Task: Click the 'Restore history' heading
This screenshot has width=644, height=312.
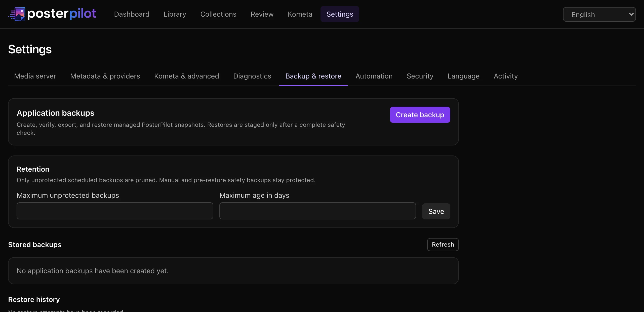Action: 34,299
